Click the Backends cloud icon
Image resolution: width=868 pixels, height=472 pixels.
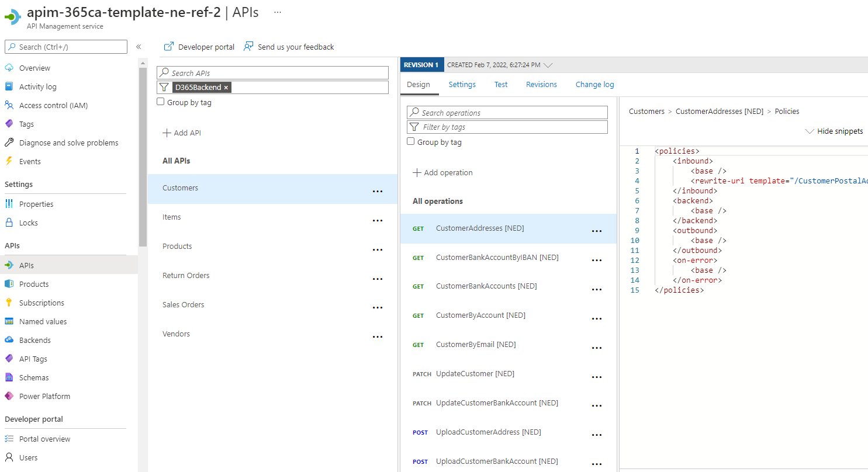(9, 340)
